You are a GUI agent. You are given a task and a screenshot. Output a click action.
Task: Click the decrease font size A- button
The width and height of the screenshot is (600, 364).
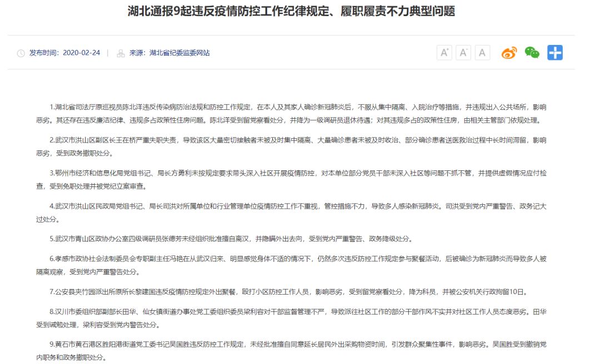point(463,53)
